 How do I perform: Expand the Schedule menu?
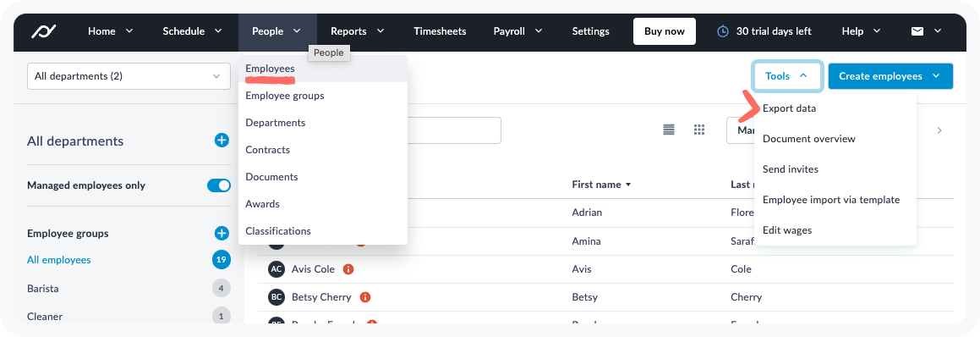pos(192,31)
